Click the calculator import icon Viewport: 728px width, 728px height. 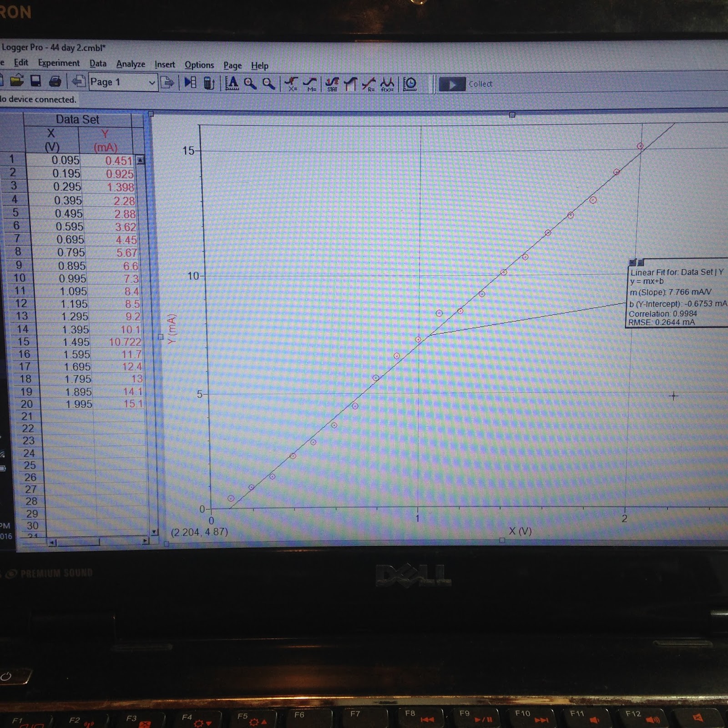point(209,83)
